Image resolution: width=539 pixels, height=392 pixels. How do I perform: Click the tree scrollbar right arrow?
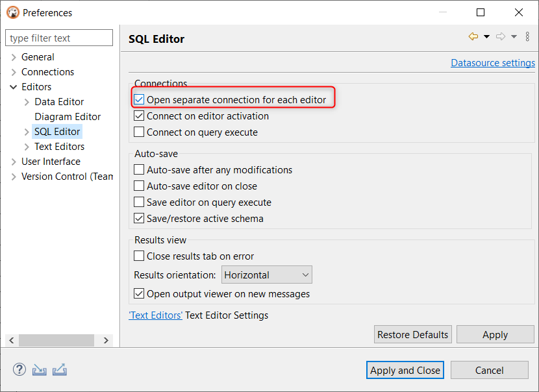click(106, 341)
